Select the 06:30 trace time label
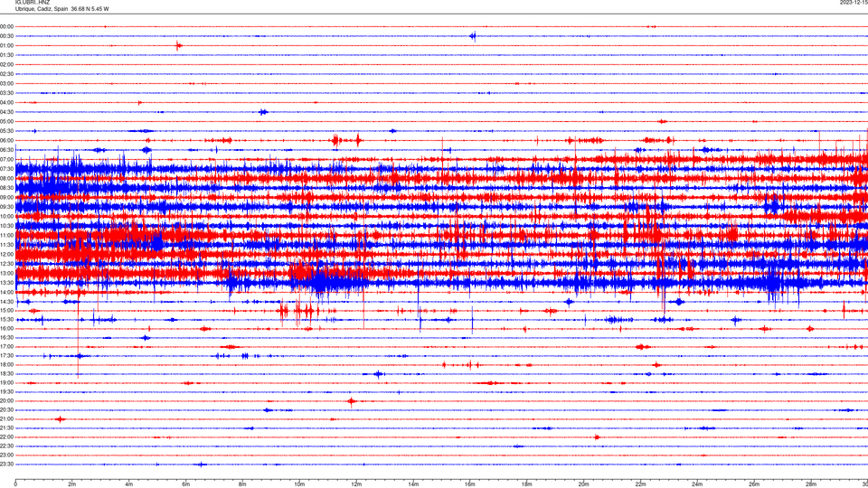Screen dimensions: 868x488 (6, 150)
